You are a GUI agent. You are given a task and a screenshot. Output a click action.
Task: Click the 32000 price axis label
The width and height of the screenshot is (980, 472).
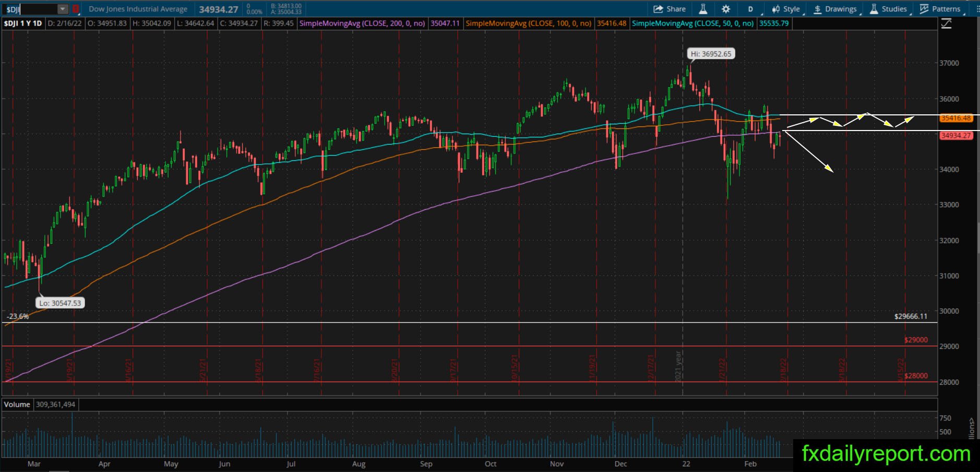[x=949, y=241]
